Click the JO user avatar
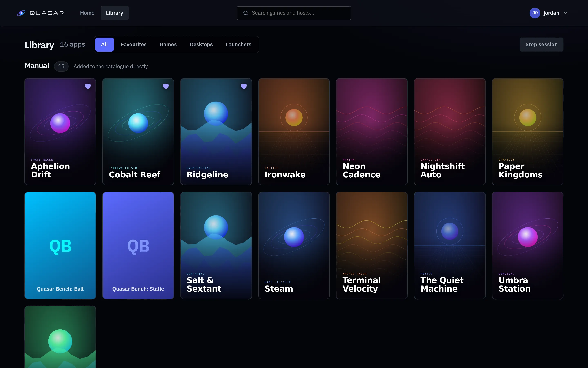The image size is (588, 368). [x=535, y=13]
